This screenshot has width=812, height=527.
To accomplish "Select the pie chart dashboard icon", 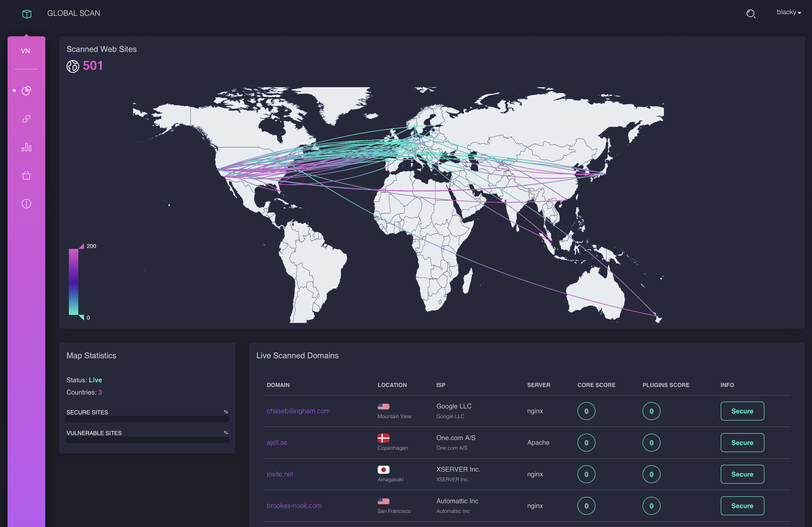I will click(x=26, y=90).
